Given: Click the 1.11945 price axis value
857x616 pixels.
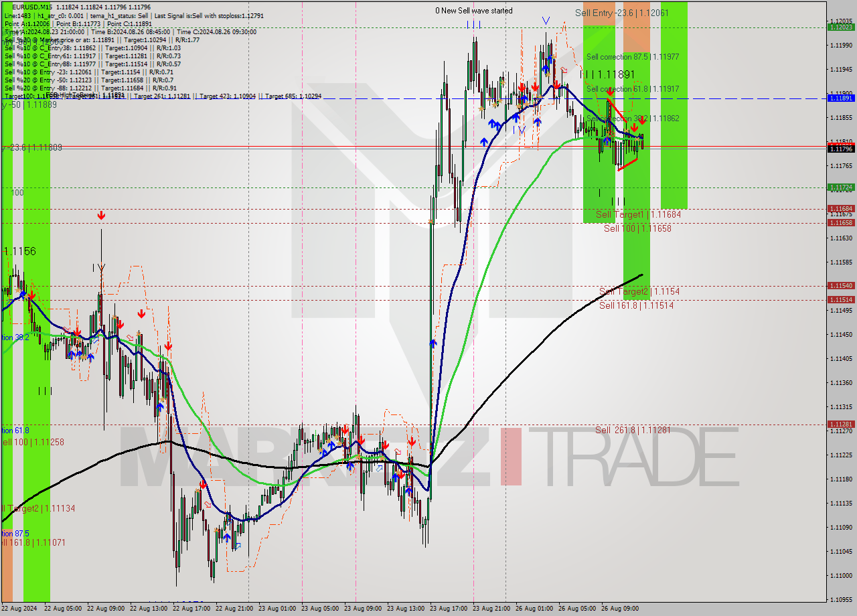Looking at the screenshot, I should tap(841, 70).
